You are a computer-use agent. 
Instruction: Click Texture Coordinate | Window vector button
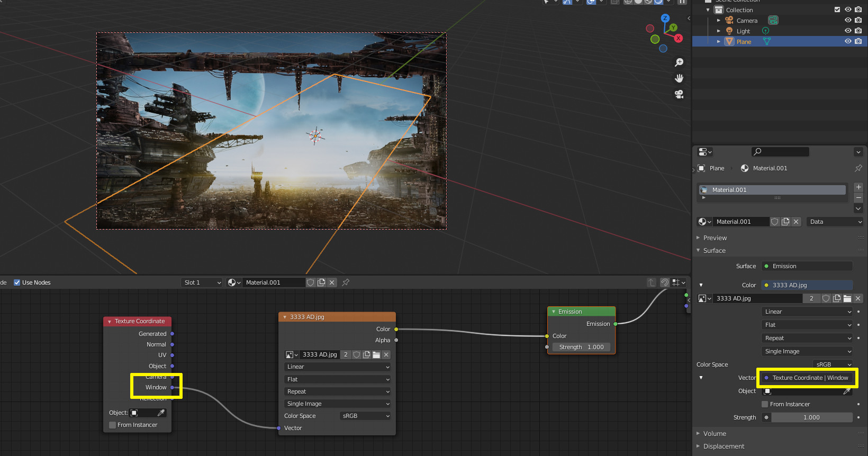[x=807, y=378]
